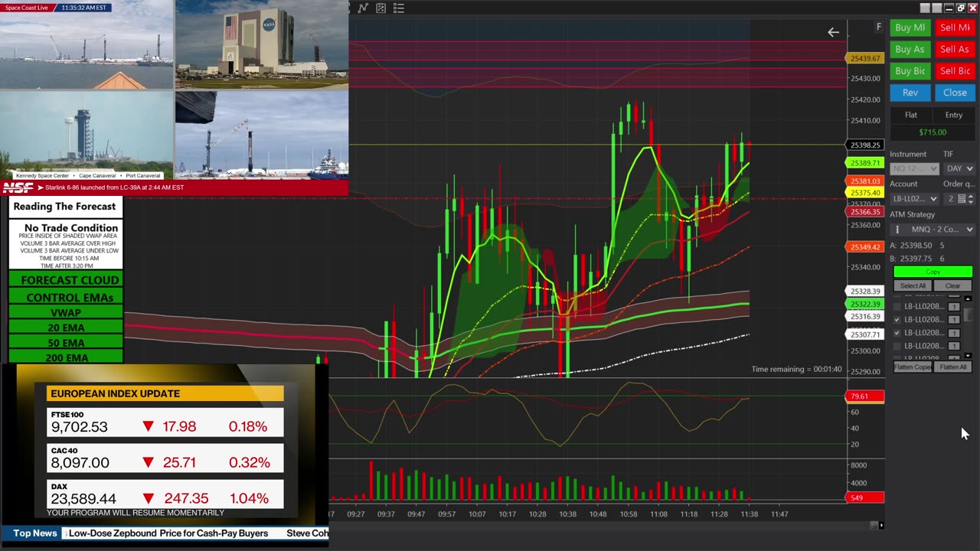Uncheck the second checked LB-LL0208 account
980x551 pixels.
pyautogui.click(x=897, y=333)
